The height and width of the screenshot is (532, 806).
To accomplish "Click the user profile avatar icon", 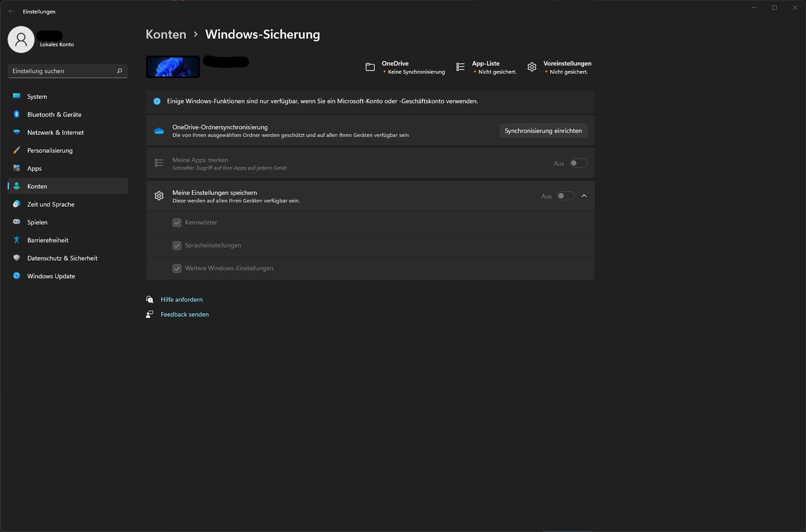I will point(21,40).
